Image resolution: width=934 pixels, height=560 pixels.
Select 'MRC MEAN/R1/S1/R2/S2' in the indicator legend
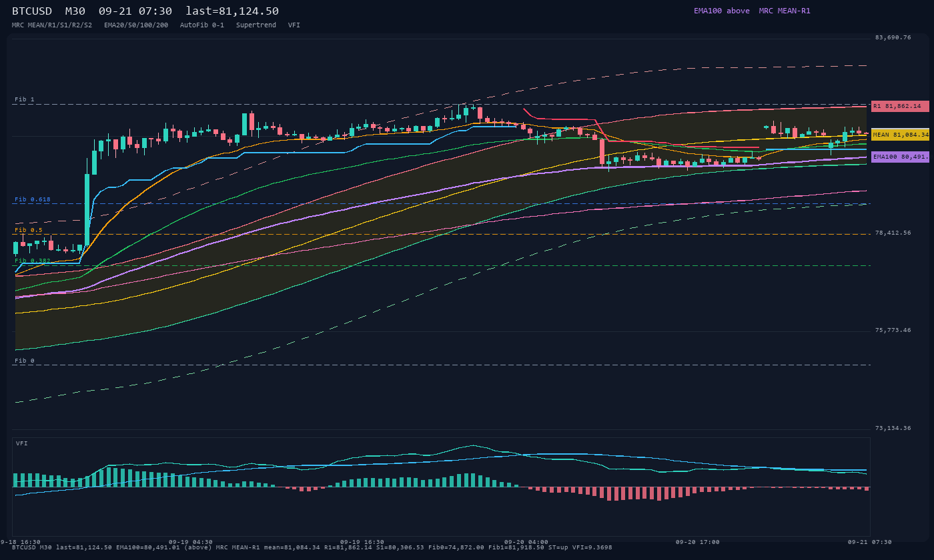52,25
